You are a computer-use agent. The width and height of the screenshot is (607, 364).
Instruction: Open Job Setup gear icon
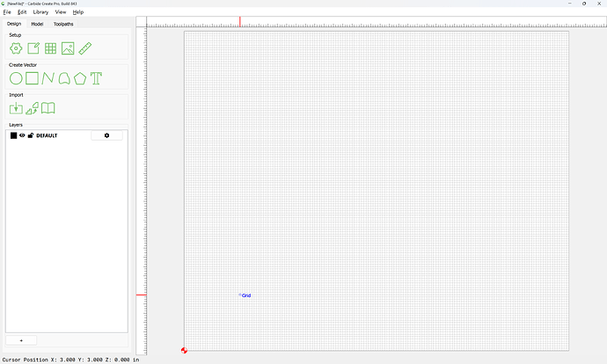pyautogui.click(x=16, y=48)
